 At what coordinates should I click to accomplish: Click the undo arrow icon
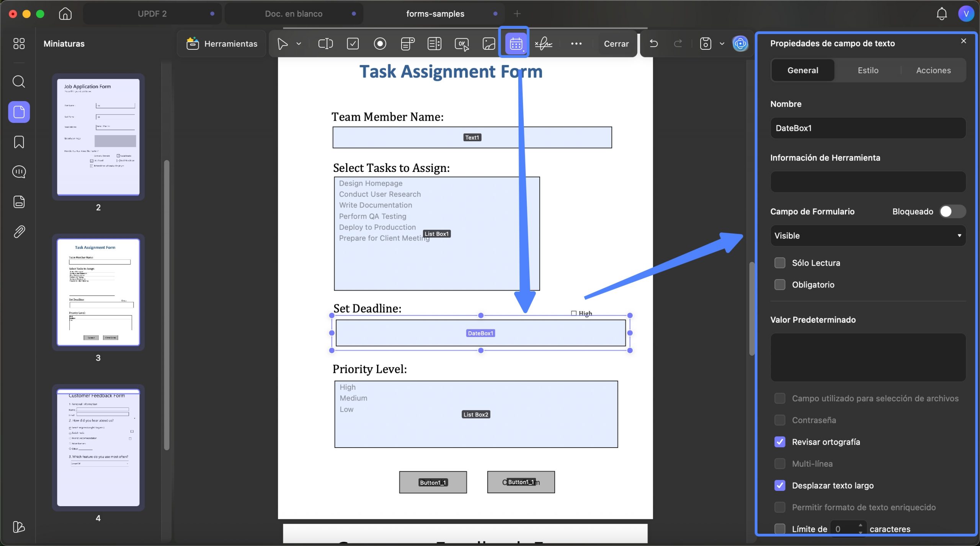pos(653,43)
